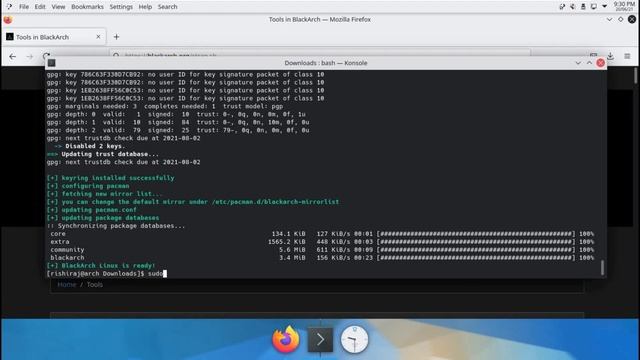Screen dimensions: 640x360
Task: Click the Konsole window icon
Action: [51, 63]
